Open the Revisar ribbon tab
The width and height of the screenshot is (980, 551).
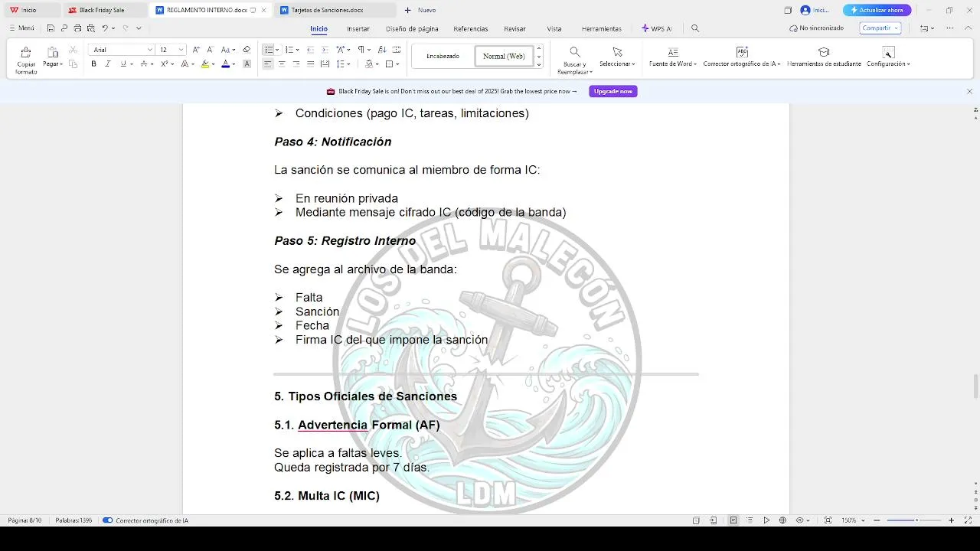pyautogui.click(x=514, y=28)
